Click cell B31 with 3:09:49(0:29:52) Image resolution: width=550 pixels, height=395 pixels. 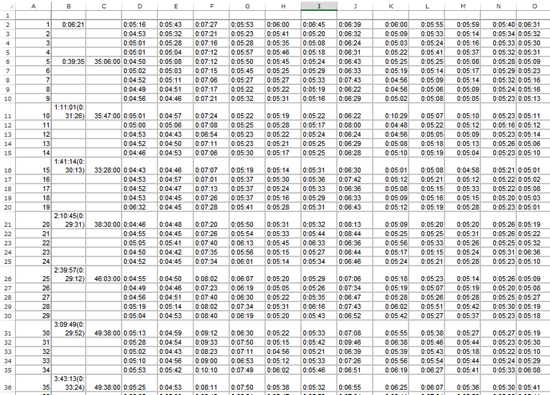69,329
